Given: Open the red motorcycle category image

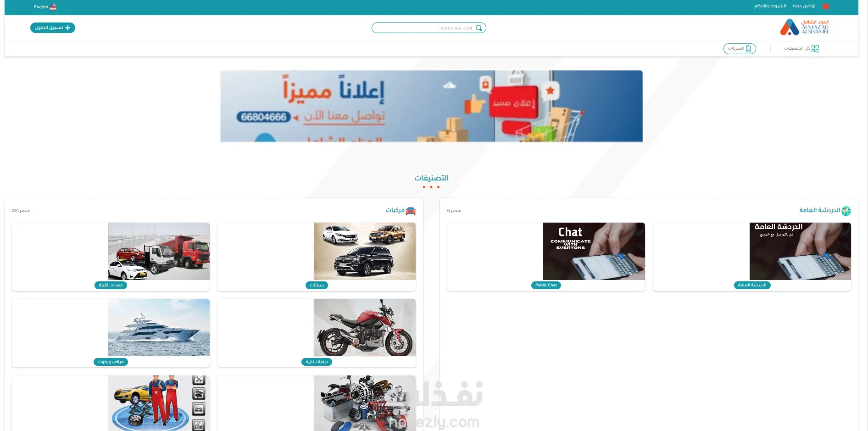Looking at the screenshot, I should click(365, 327).
